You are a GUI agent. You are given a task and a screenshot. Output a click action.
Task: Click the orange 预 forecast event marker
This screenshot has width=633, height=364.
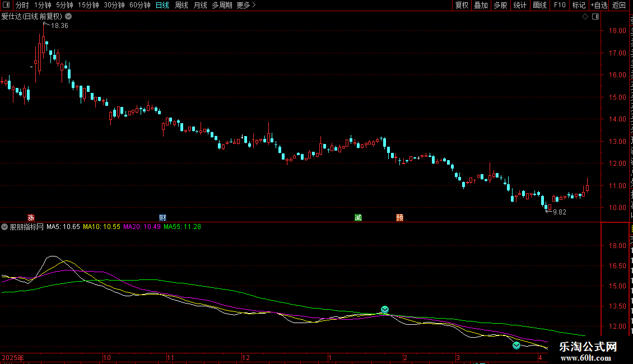coord(399,217)
